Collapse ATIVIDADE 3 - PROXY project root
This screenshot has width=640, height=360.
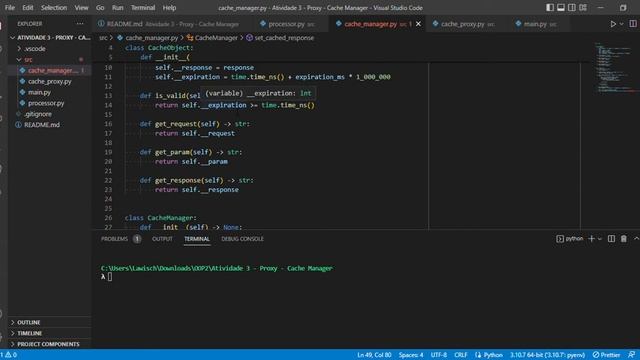[x=50, y=38]
